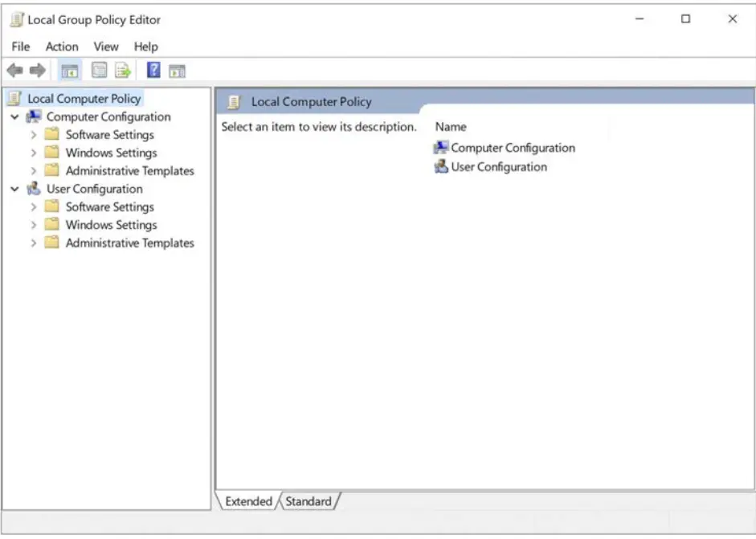756x539 pixels.
Task: Click the Back arrow toolbar icon
Action: (x=14, y=71)
